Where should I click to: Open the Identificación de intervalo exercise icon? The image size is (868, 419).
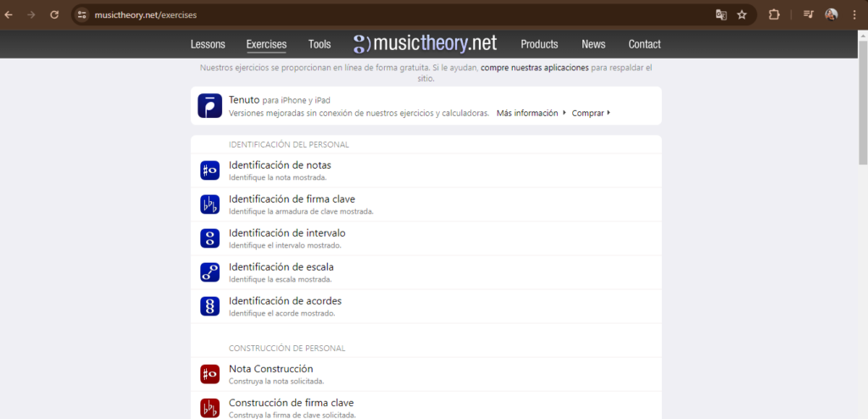(x=209, y=238)
